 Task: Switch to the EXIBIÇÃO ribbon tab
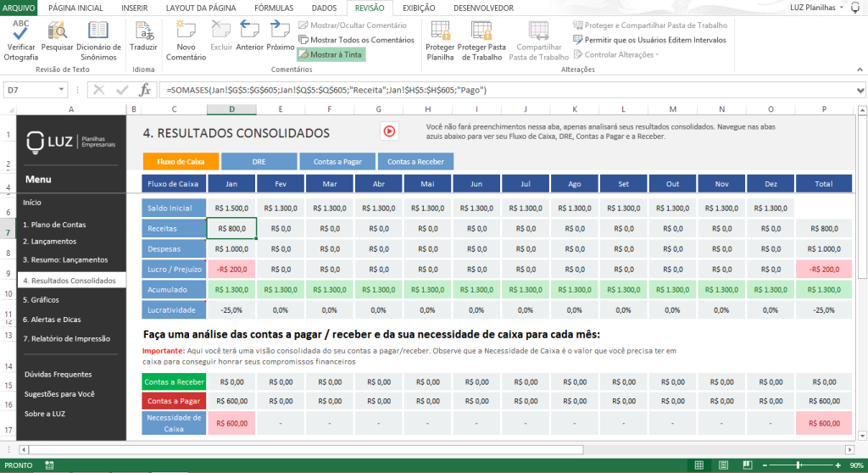(x=419, y=8)
